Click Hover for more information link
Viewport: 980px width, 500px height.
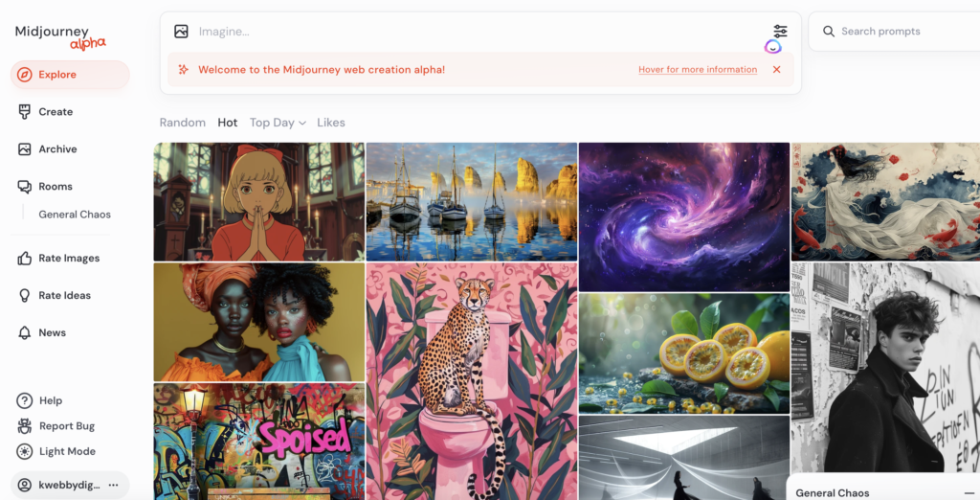pyautogui.click(x=698, y=70)
